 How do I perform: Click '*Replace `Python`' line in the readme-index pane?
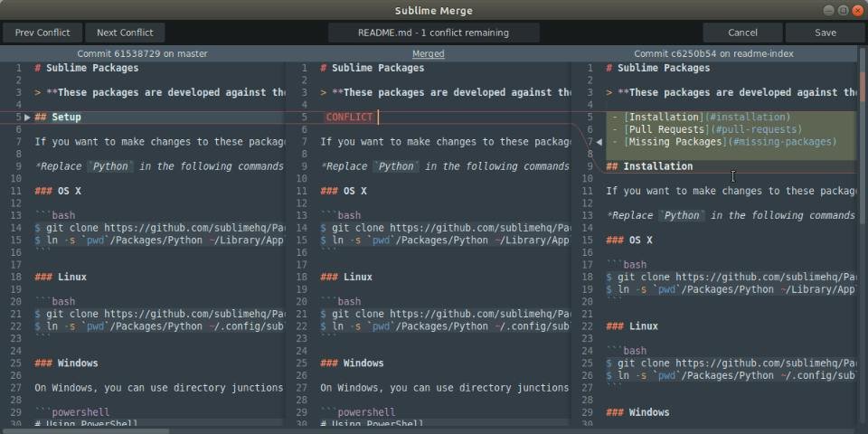[x=731, y=216]
